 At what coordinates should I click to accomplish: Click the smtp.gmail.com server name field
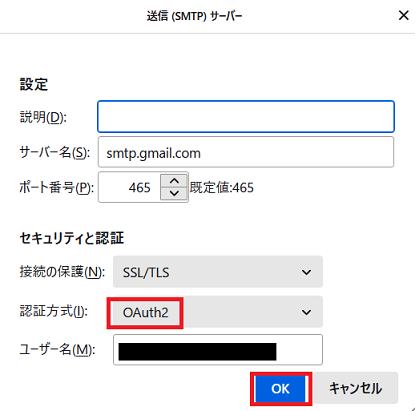tap(246, 152)
